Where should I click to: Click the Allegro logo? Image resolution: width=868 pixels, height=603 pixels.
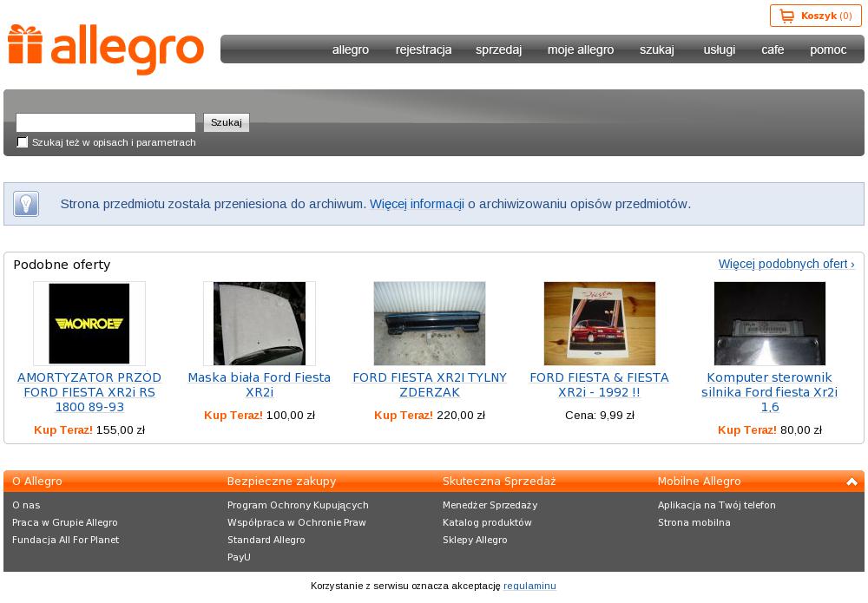(106, 49)
